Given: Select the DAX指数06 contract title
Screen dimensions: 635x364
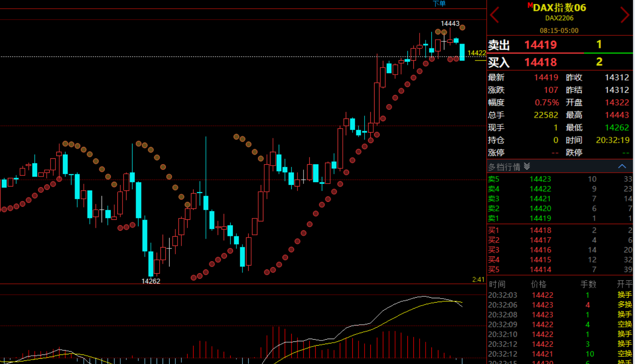Looking at the screenshot, I should 560,7.
